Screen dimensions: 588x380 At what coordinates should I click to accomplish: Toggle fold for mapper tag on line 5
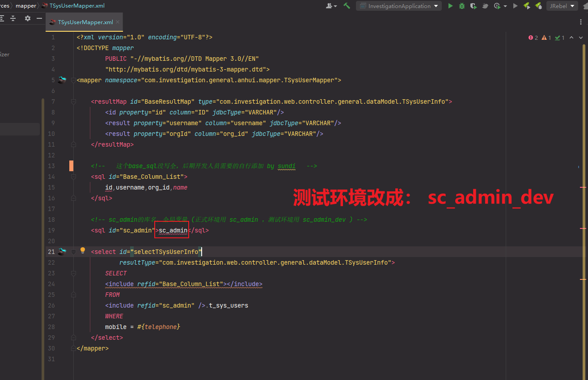(x=73, y=80)
